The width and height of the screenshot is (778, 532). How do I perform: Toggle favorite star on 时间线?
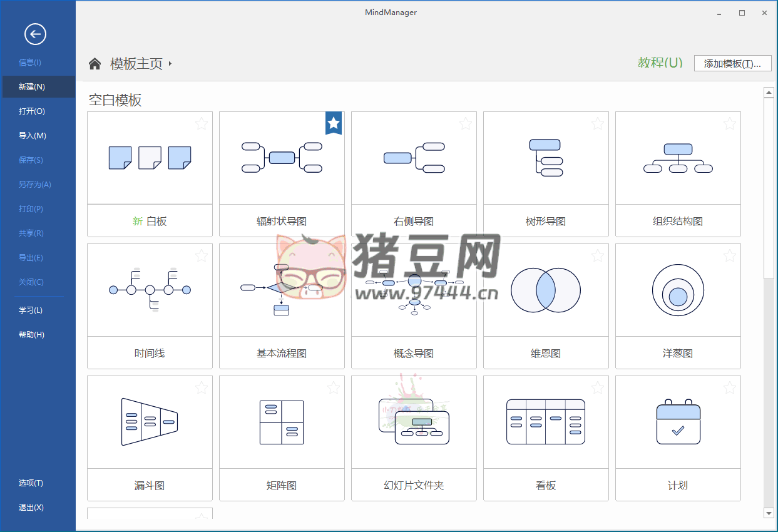[x=202, y=255]
